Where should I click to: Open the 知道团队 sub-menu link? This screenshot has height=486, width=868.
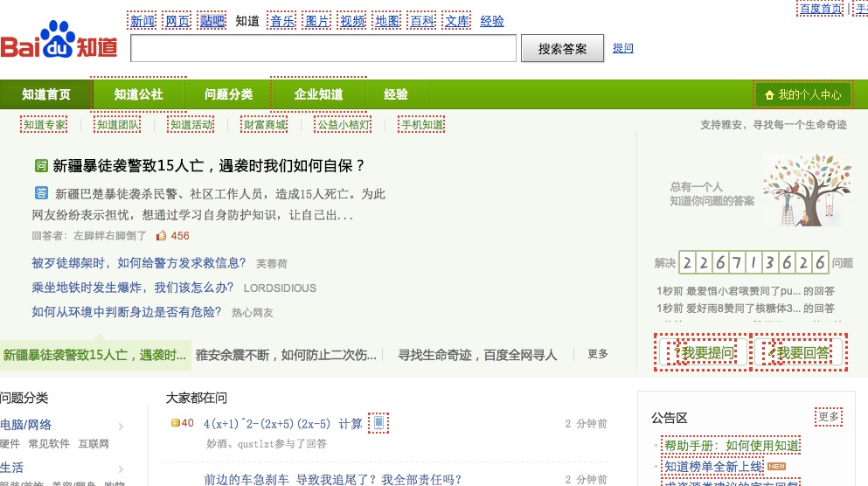coord(118,125)
